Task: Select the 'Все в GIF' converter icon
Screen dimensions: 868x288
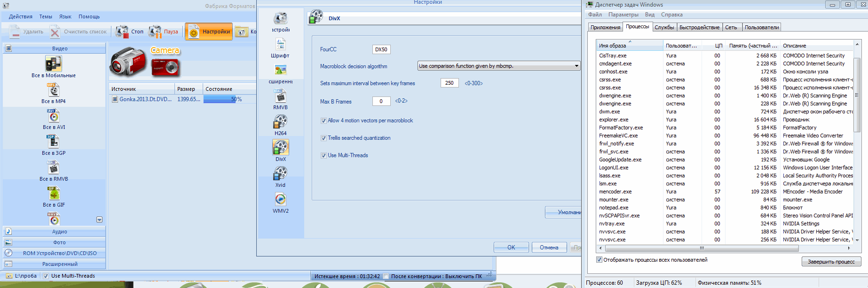Action: coord(54,193)
